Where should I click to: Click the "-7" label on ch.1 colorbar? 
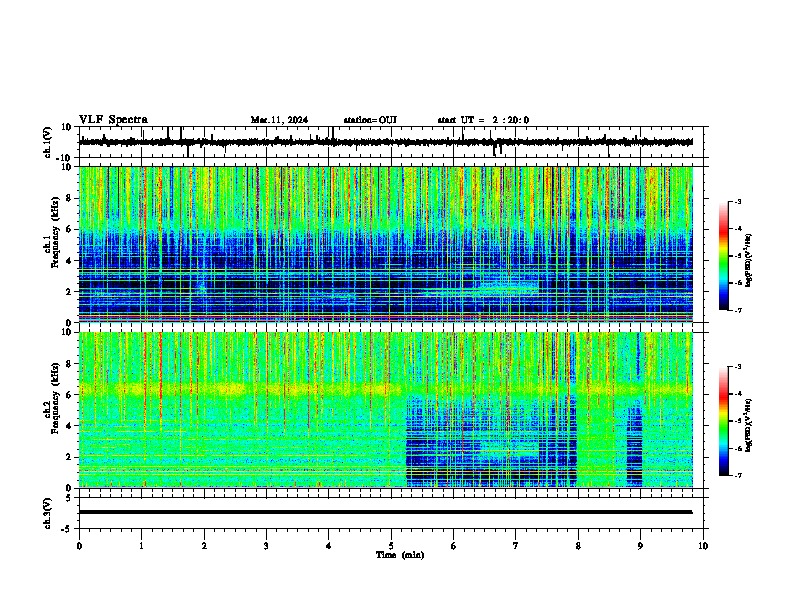[738, 310]
